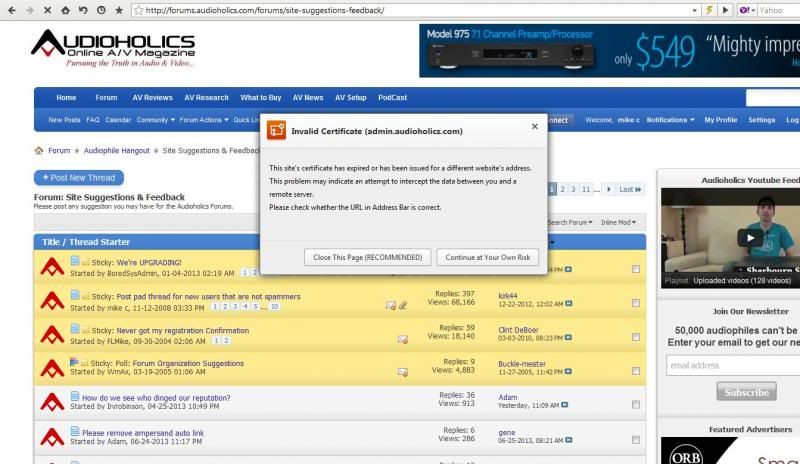Go to browser Home icon

[x=65, y=10]
